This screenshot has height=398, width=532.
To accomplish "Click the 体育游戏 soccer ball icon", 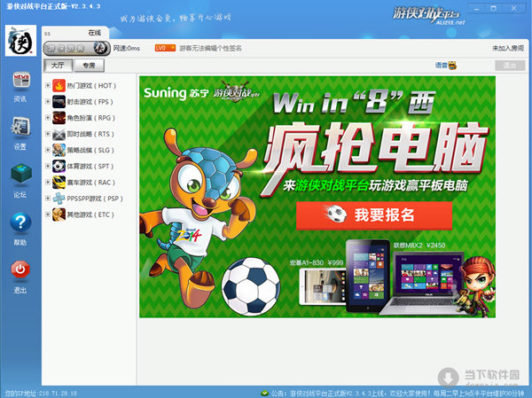I will click(x=59, y=167).
